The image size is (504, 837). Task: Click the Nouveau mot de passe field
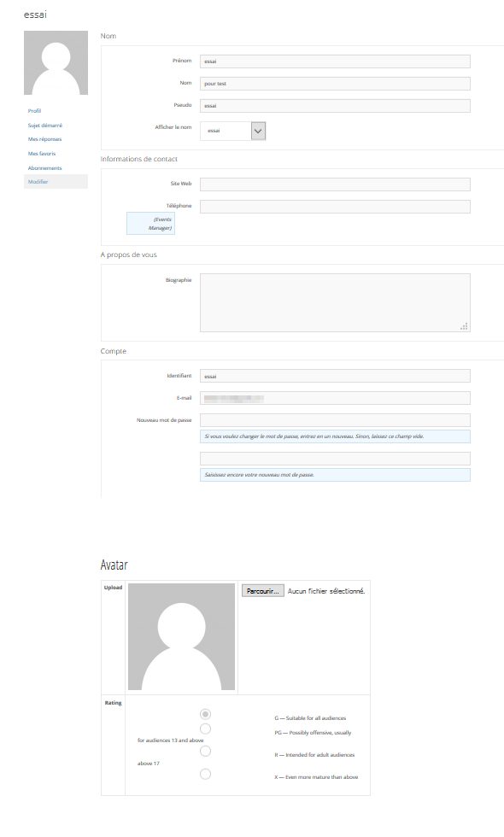coord(335,420)
